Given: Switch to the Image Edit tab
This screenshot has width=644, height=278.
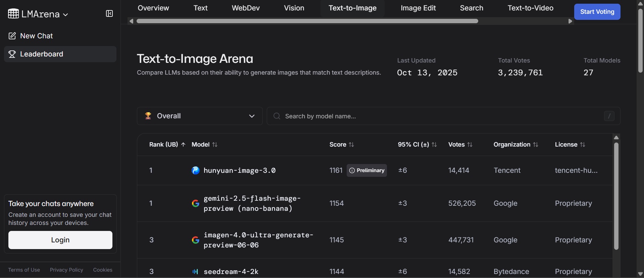Looking at the screenshot, I should pos(418,8).
